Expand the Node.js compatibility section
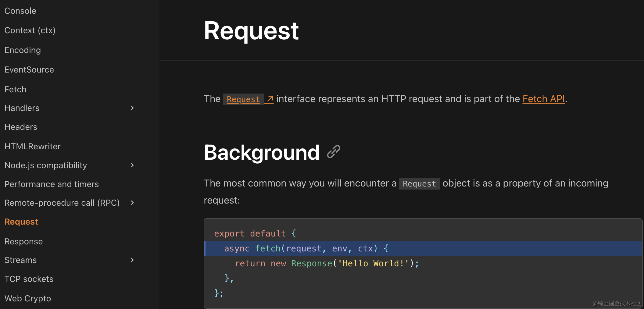 132,165
